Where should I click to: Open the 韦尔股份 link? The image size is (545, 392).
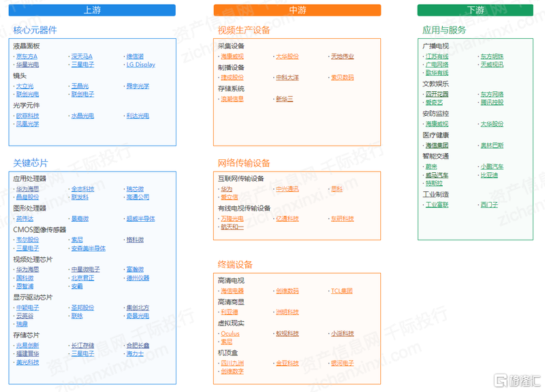[x=27, y=240]
